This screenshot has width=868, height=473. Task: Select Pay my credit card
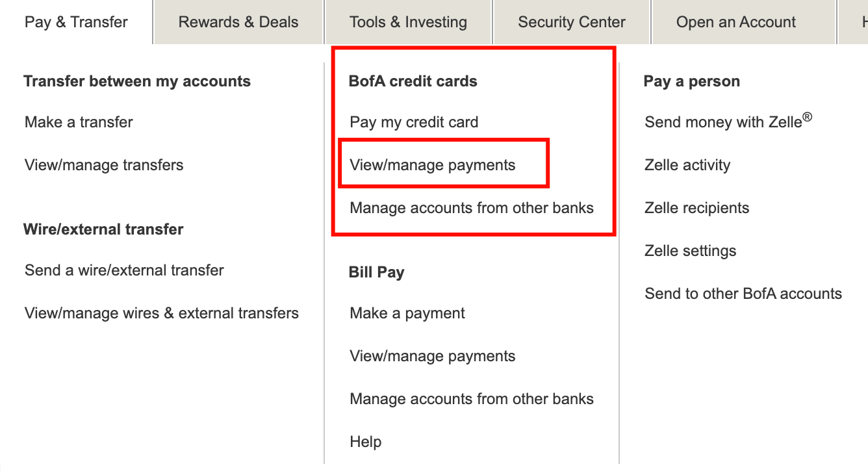(414, 122)
